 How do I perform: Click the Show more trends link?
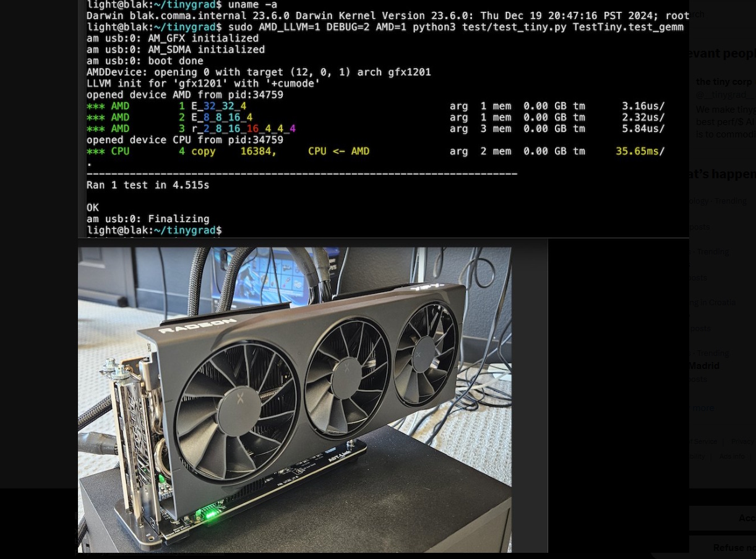pyautogui.click(x=702, y=408)
